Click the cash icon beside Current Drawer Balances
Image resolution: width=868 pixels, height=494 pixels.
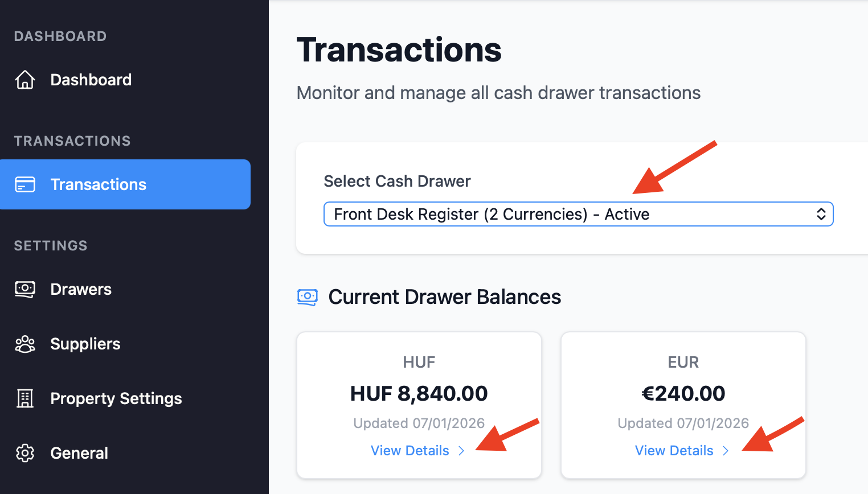click(308, 297)
